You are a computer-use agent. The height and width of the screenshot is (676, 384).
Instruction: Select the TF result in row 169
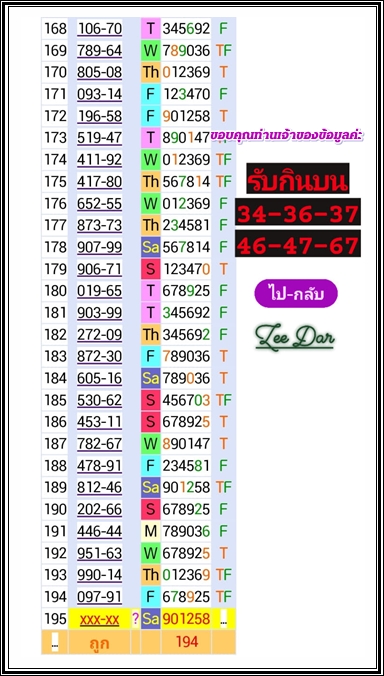coord(224,51)
